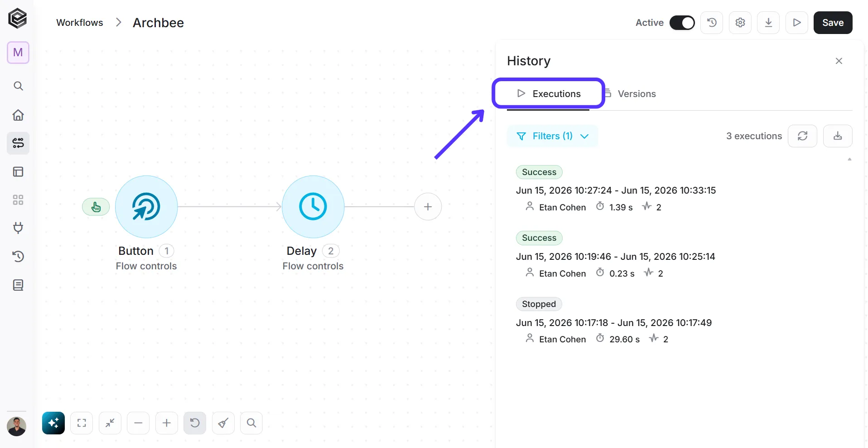Click the Archbee workflow title

point(158,23)
